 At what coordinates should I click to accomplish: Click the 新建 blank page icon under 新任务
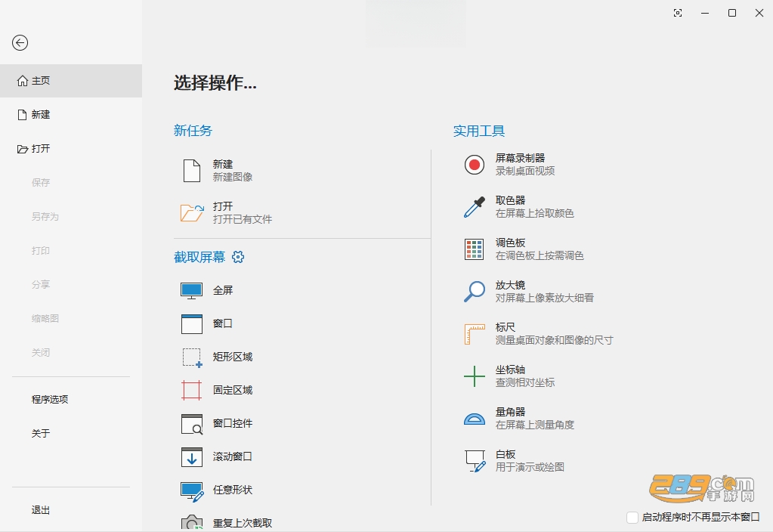[192, 171]
